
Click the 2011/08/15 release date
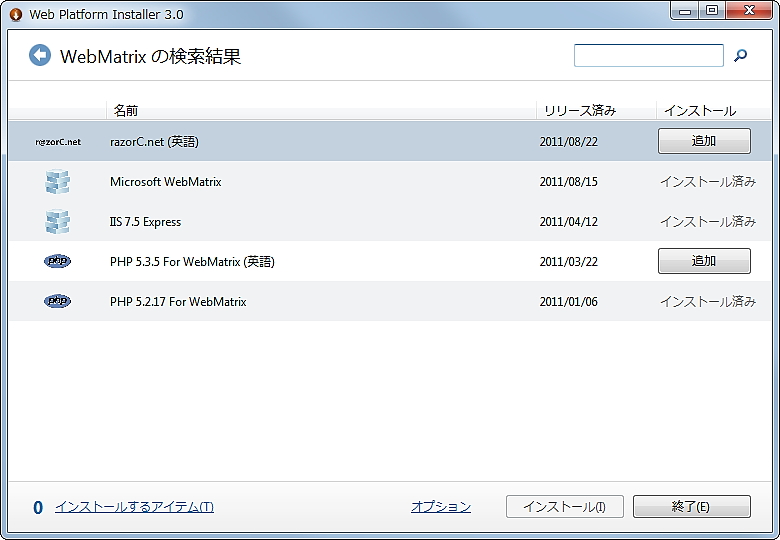pos(569,181)
